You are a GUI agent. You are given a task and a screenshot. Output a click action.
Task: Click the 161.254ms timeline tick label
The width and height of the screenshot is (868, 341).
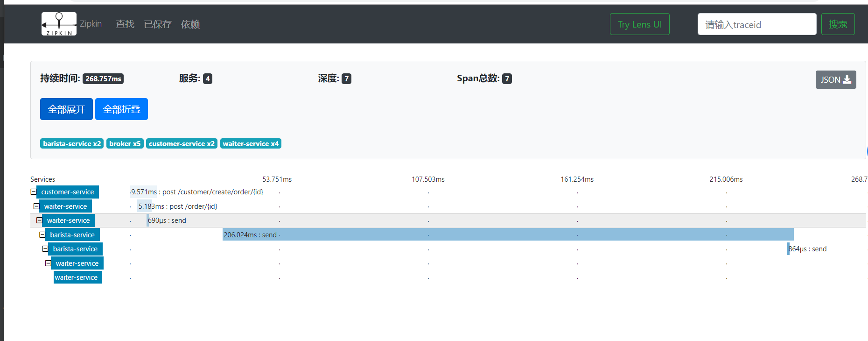click(x=577, y=179)
